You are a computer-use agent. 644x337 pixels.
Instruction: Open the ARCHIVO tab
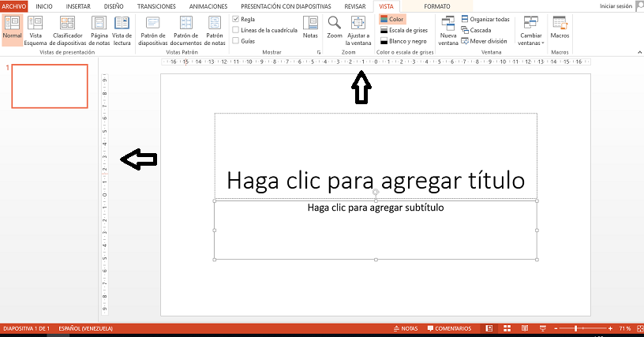tap(14, 6)
